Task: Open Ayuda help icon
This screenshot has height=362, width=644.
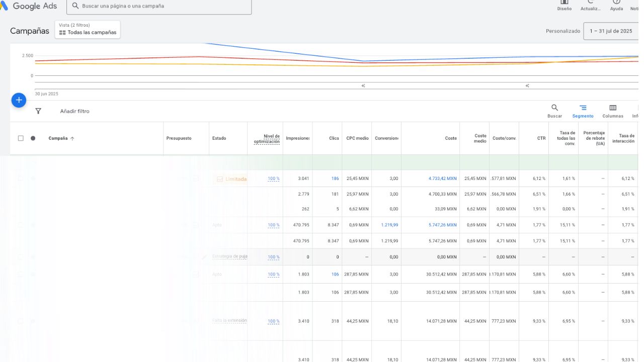Action: (x=616, y=4)
